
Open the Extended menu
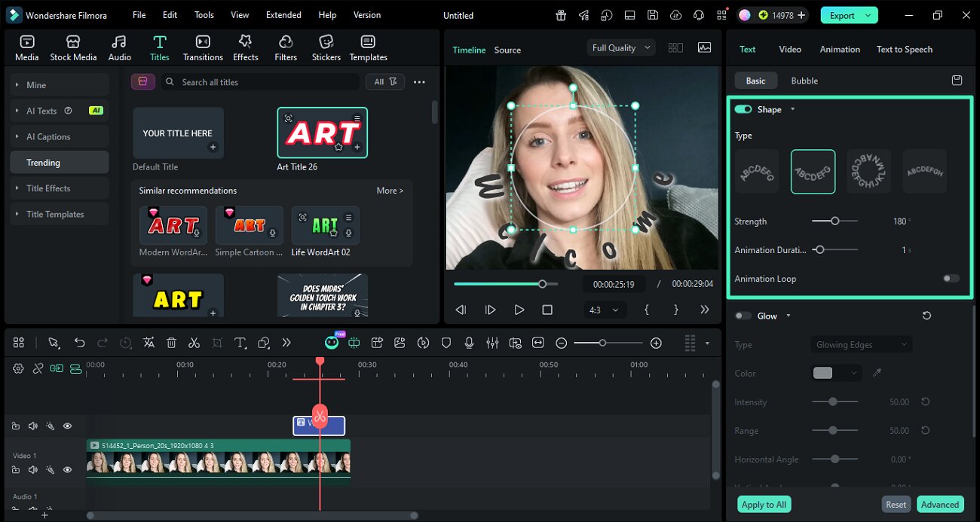coord(283,15)
